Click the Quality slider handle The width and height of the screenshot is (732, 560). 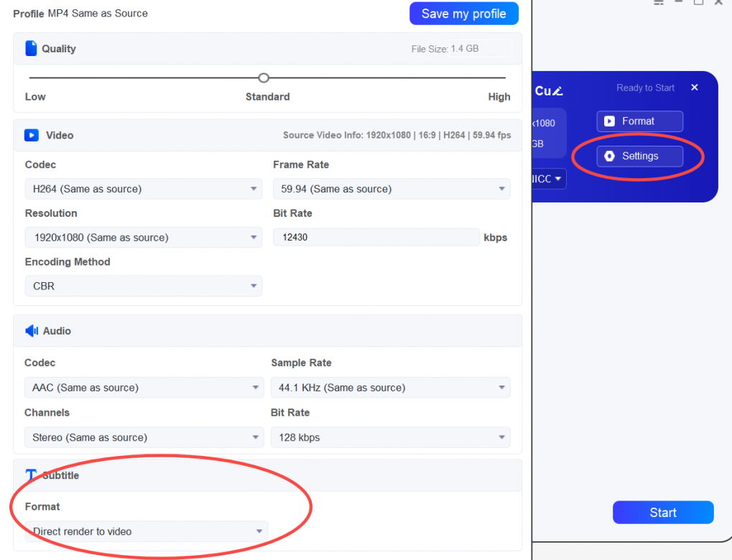tap(264, 78)
